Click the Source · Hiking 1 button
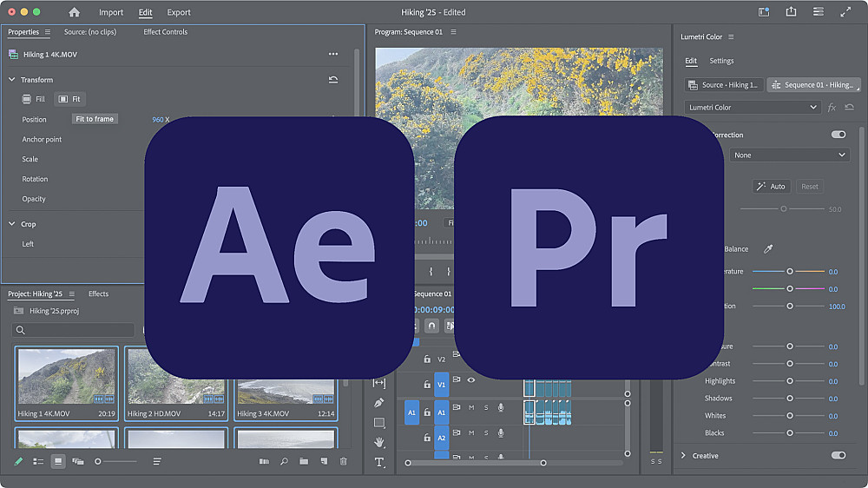 (724, 85)
